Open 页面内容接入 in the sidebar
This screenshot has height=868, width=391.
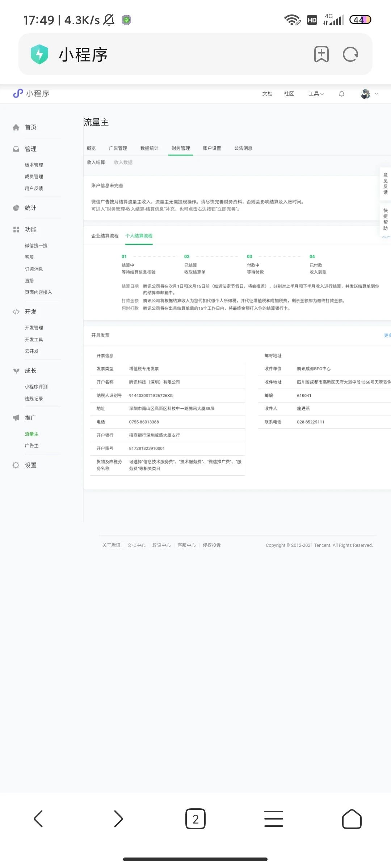(x=38, y=292)
